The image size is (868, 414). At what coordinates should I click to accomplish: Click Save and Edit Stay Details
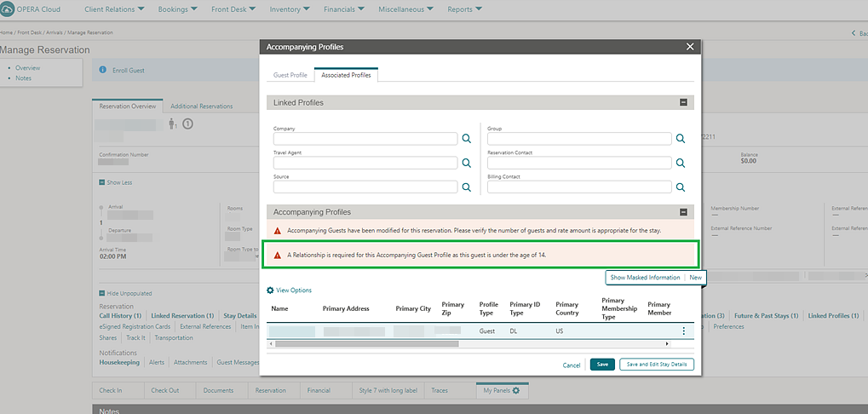pyautogui.click(x=657, y=365)
